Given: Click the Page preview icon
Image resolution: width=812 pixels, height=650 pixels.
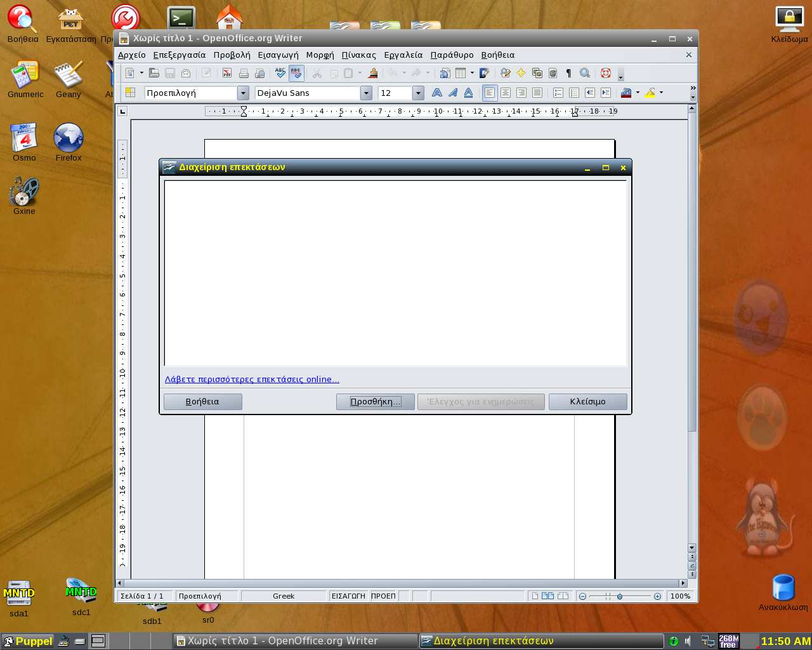Looking at the screenshot, I should (x=259, y=73).
